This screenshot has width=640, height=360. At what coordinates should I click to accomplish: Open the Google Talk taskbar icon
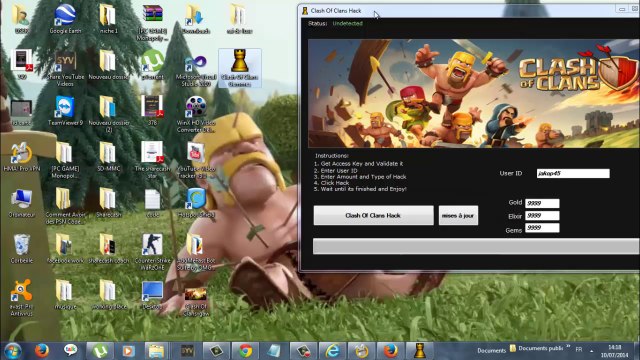tap(70, 350)
